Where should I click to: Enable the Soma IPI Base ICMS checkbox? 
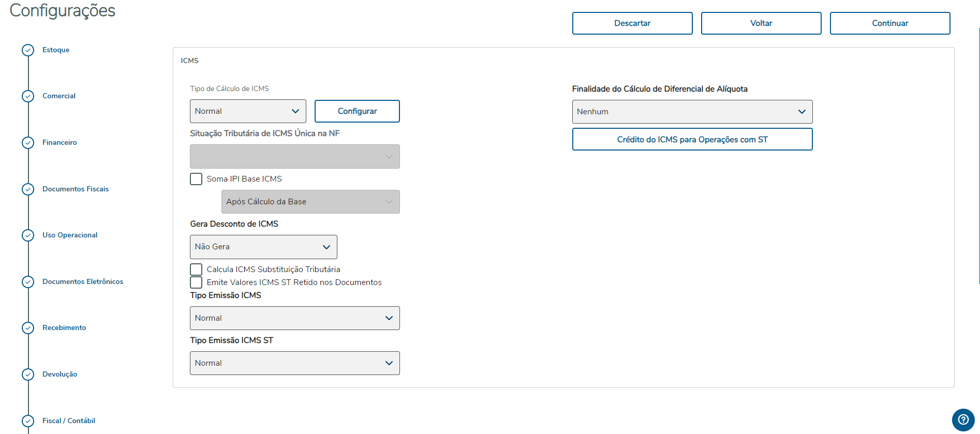click(196, 179)
